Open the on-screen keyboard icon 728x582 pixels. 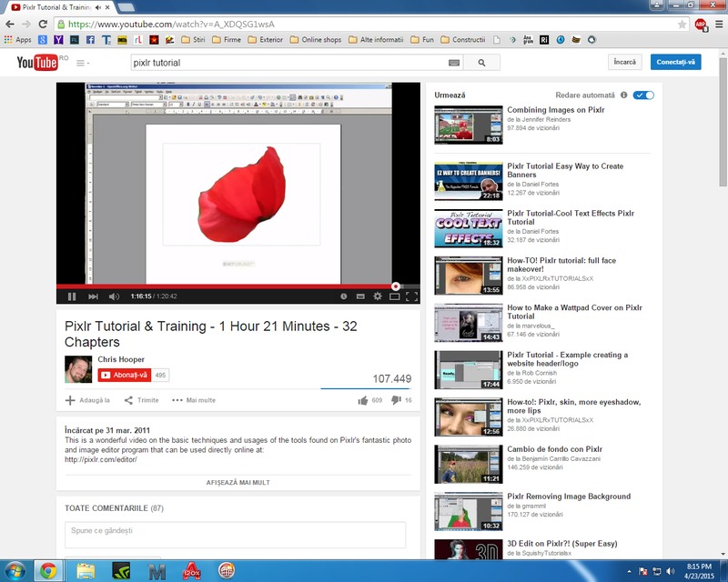pyautogui.click(x=454, y=63)
